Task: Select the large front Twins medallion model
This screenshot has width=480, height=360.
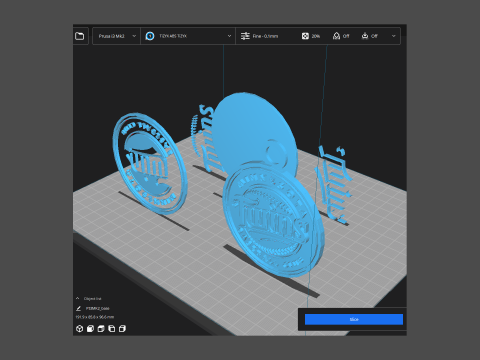Action: click(272, 220)
